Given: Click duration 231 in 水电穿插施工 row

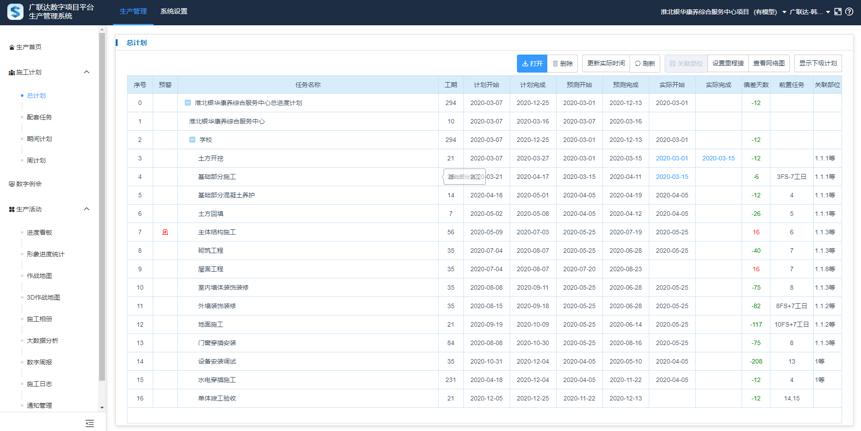Looking at the screenshot, I should [451, 380].
